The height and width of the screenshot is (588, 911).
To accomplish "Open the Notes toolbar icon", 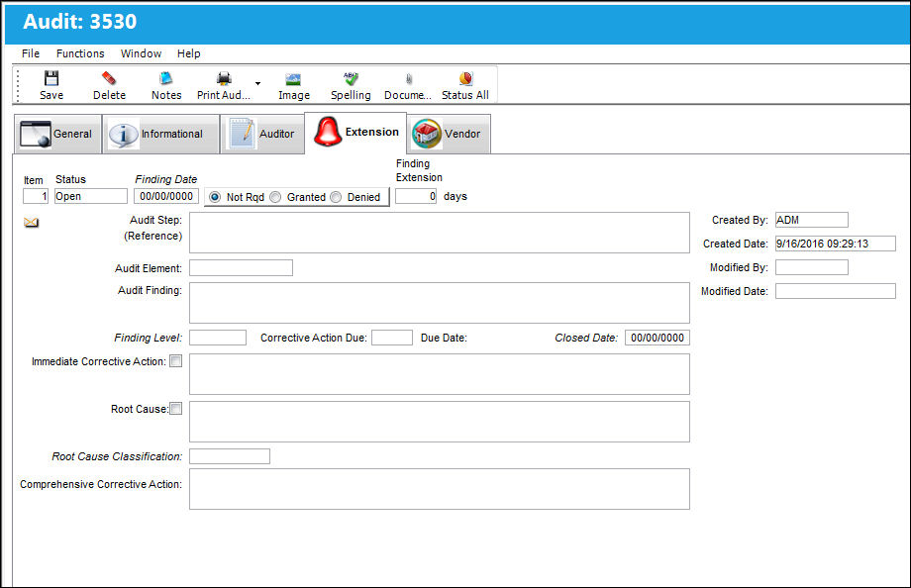I will [166, 78].
